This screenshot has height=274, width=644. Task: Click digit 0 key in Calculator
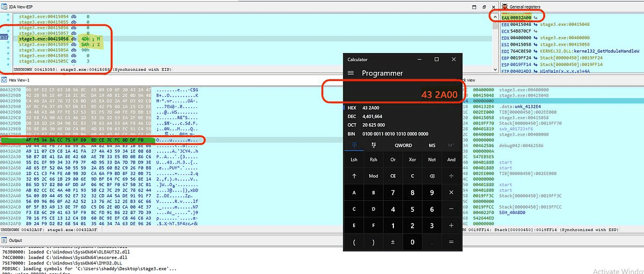[413, 242]
